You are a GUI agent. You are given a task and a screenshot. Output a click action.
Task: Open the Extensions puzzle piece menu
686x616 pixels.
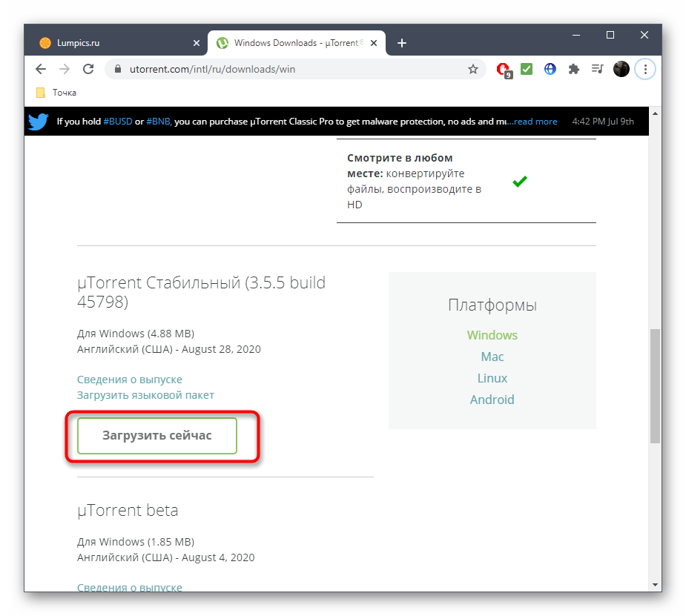click(573, 69)
